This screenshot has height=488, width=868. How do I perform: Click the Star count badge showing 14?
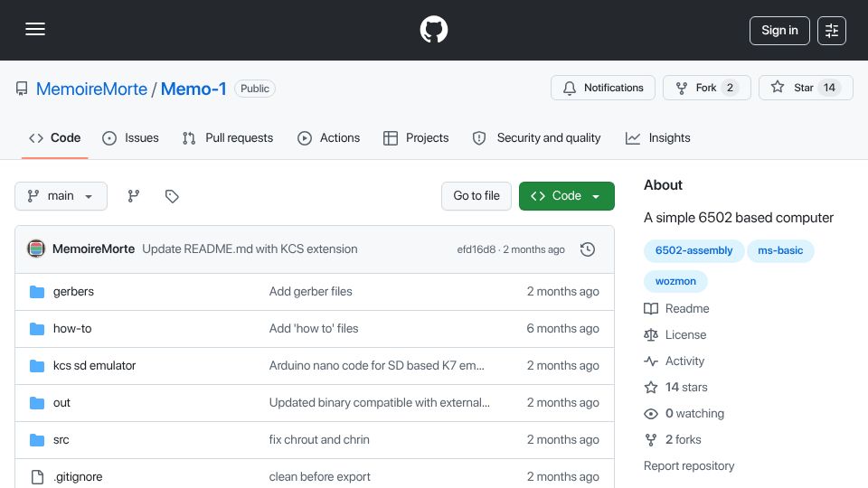829,88
